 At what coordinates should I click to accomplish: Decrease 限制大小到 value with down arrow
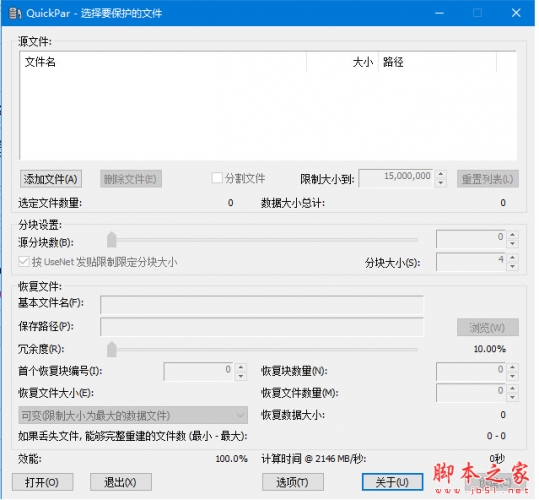(x=441, y=183)
